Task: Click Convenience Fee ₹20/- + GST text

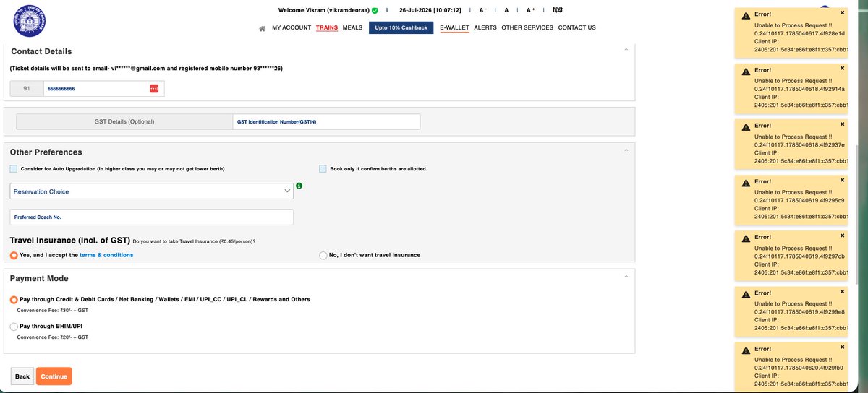Action: click(x=52, y=337)
